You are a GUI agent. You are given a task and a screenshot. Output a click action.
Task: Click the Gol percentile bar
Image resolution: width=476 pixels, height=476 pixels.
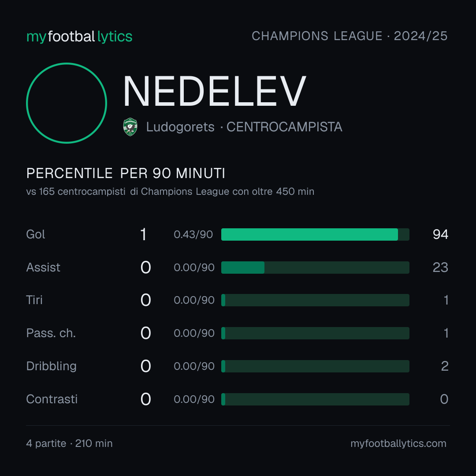pos(315,234)
